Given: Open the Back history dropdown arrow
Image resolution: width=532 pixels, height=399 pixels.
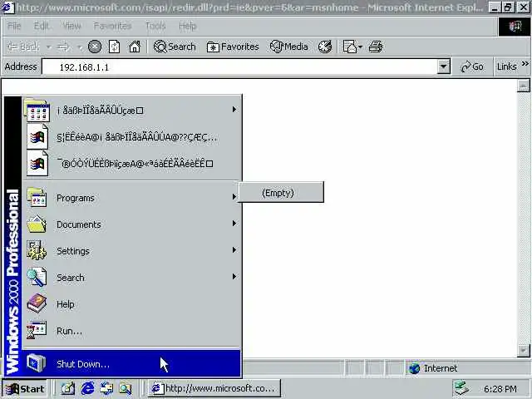Looking at the screenshot, I should [49, 47].
